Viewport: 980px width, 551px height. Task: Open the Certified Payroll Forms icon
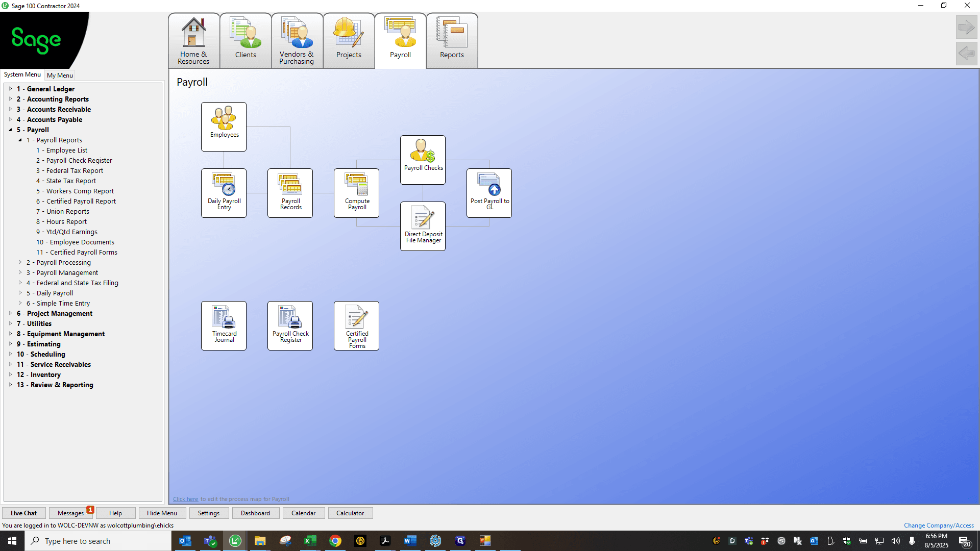pos(356,325)
